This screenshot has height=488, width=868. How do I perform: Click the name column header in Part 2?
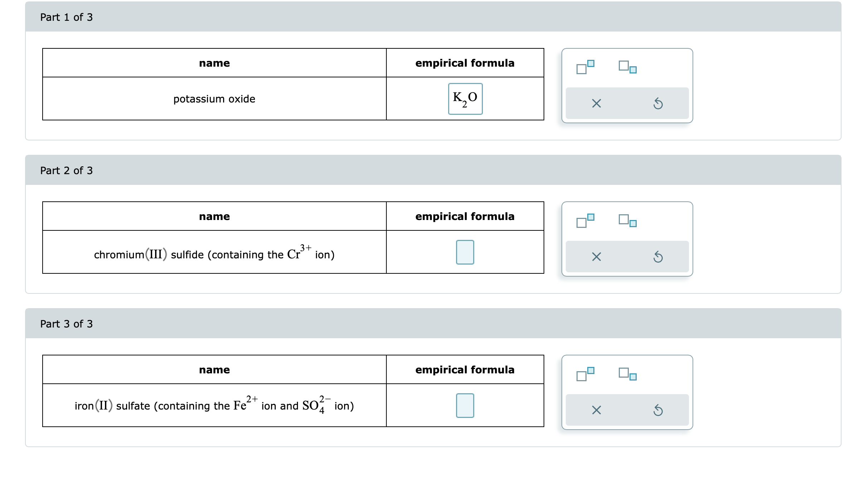pos(214,216)
